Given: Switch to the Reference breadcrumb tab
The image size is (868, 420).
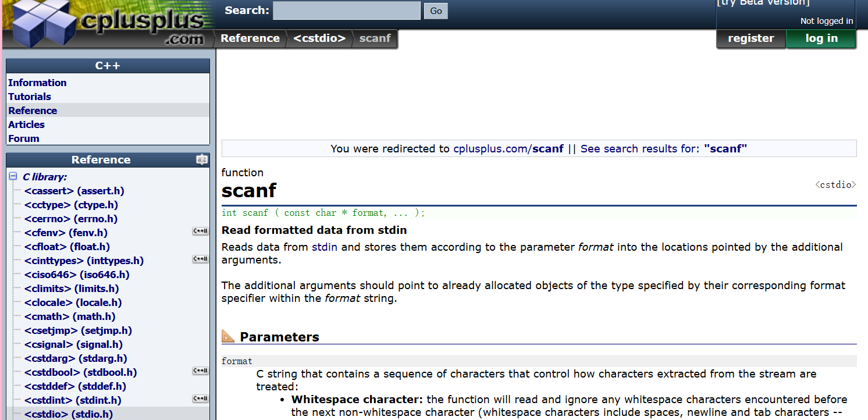Looking at the screenshot, I should (250, 38).
